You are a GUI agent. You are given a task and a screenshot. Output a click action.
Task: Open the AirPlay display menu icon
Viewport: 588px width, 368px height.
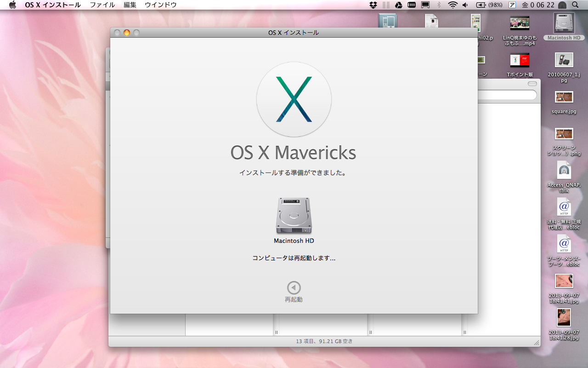click(425, 5)
